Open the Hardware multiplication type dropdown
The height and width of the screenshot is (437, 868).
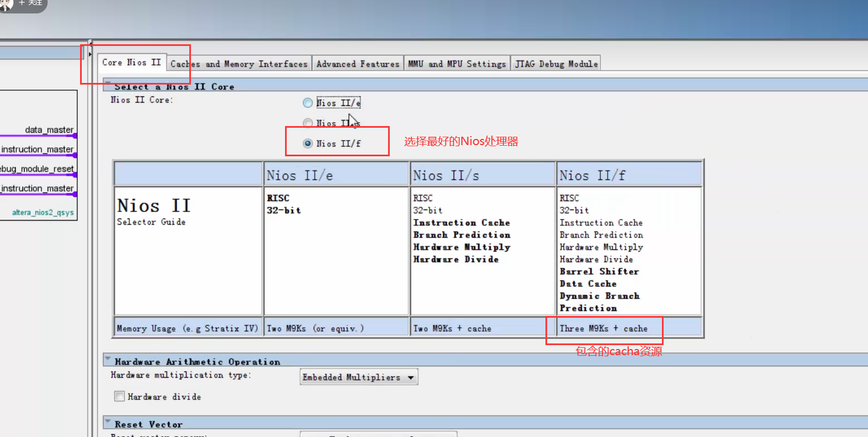coord(360,378)
